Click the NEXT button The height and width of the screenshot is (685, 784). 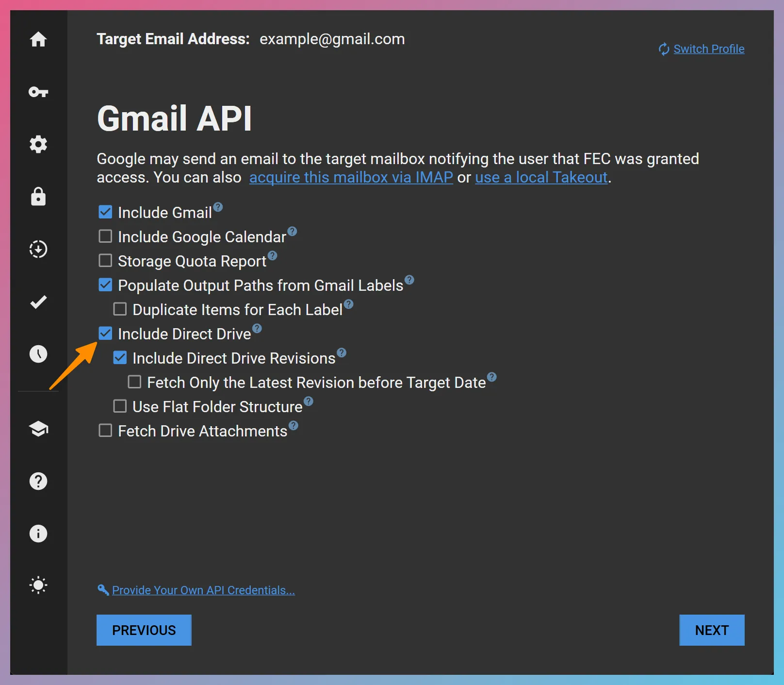(x=712, y=630)
